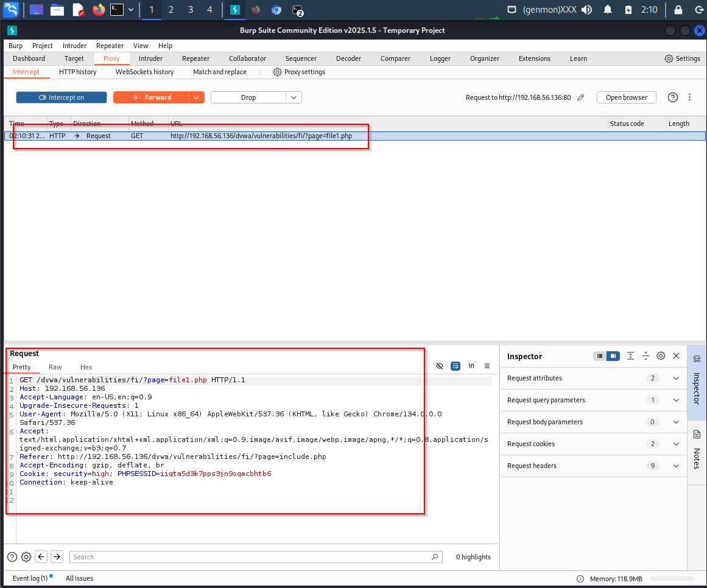Open search settings gear below the request
This screenshot has width=707, height=588.
[x=26, y=557]
